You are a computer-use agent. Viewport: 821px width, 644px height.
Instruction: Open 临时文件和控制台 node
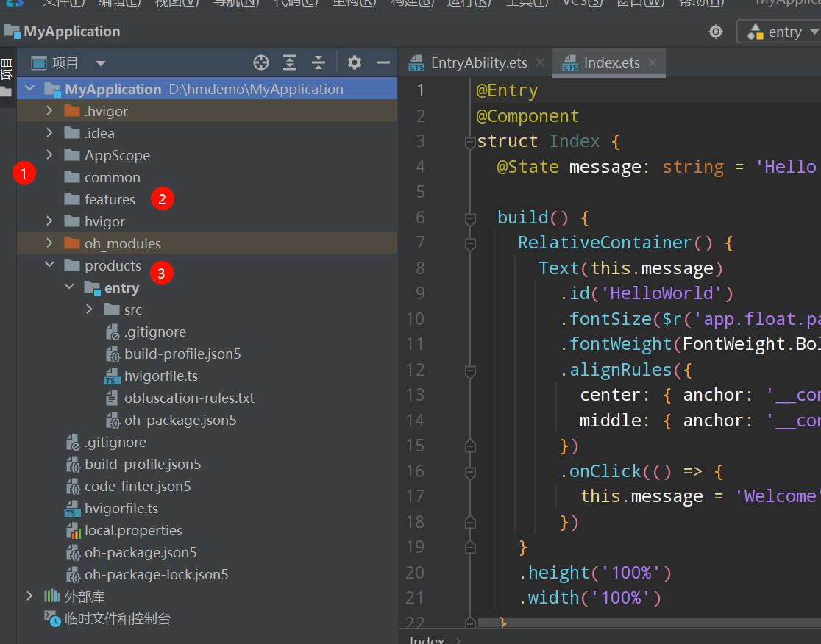tap(117, 618)
